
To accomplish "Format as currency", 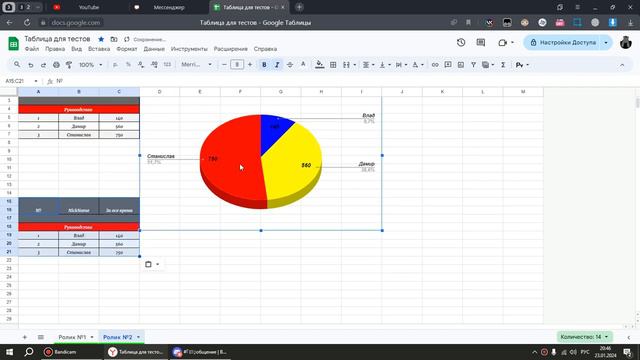I will point(116,65).
